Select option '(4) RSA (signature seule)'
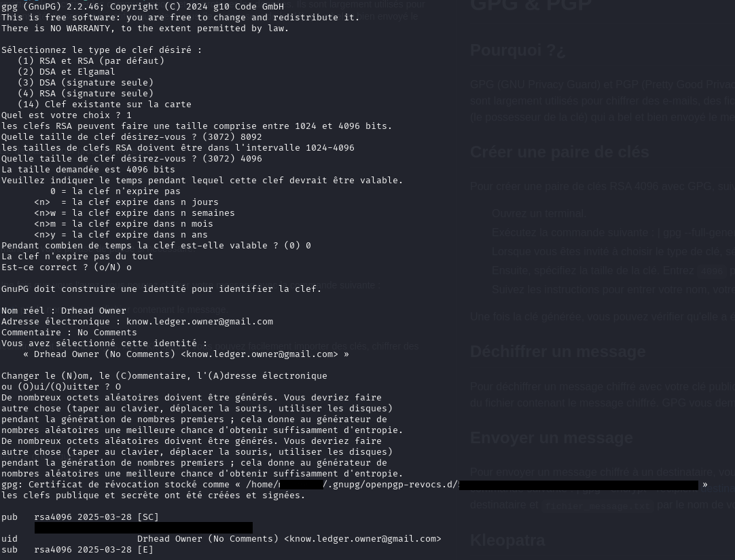The height and width of the screenshot is (560, 735). [86, 94]
